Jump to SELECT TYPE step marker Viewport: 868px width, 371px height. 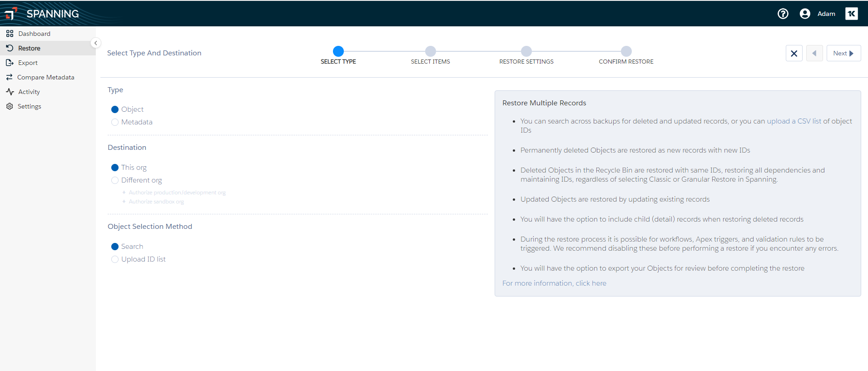point(338,51)
